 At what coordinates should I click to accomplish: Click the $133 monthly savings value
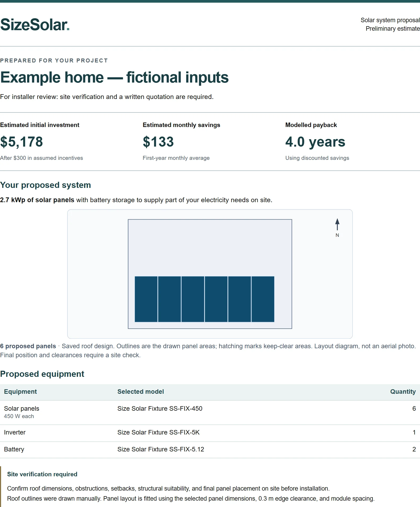pos(158,142)
